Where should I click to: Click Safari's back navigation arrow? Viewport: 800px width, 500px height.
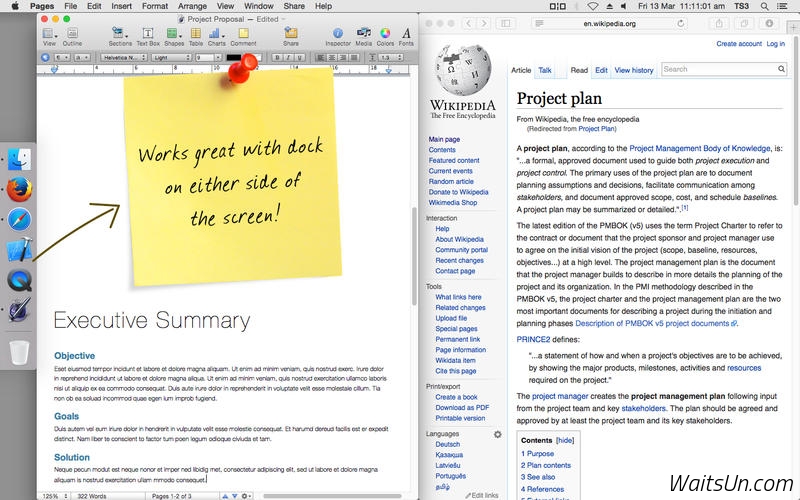[468, 23]
